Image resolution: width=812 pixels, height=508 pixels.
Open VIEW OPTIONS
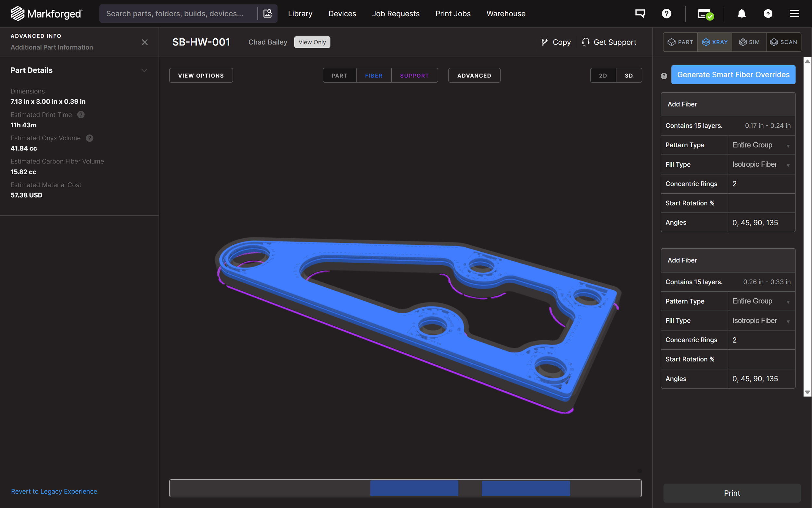pyautogui.click(x=201, y=75)
